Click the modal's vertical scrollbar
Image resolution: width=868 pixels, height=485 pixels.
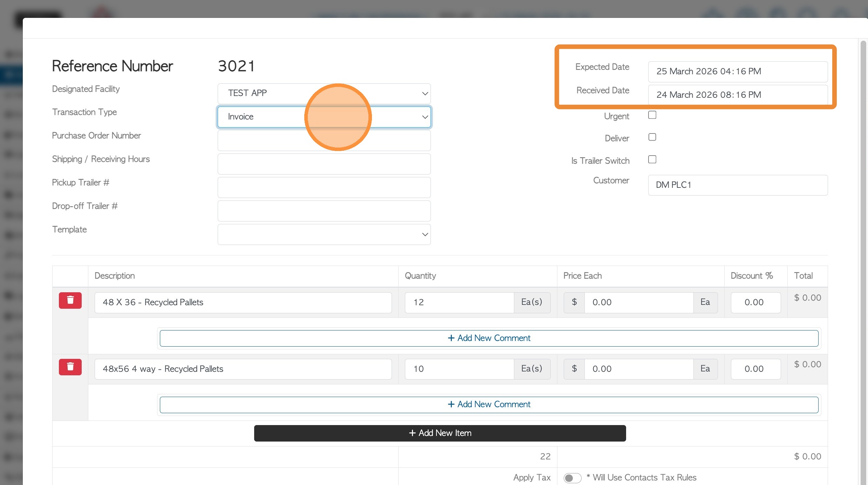pos(863,245)
